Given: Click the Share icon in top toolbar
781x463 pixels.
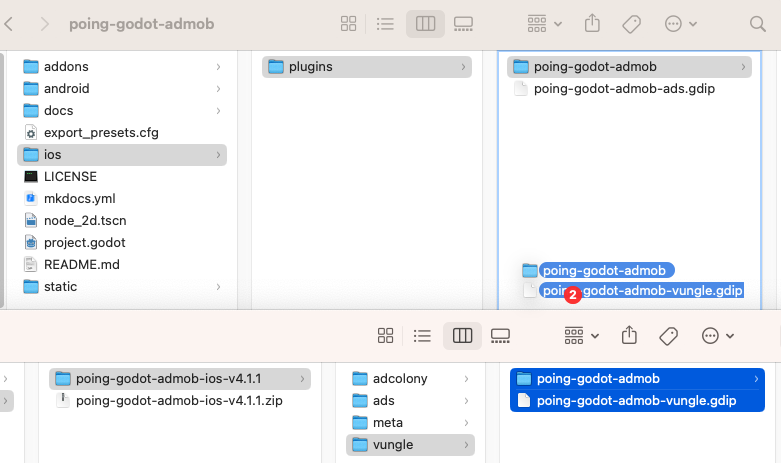Looking at the screenshot, I should [592, 23].
